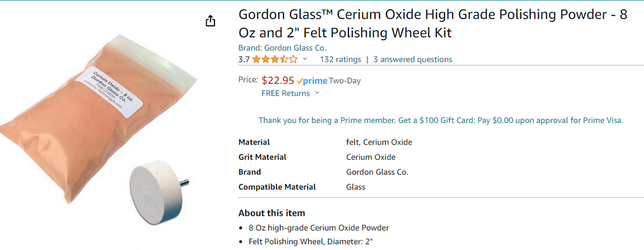Image resolution: width=644 pixels, height=250 pixels.
Task: Open the FREE Returns link
Action: [x=285, y=93]
